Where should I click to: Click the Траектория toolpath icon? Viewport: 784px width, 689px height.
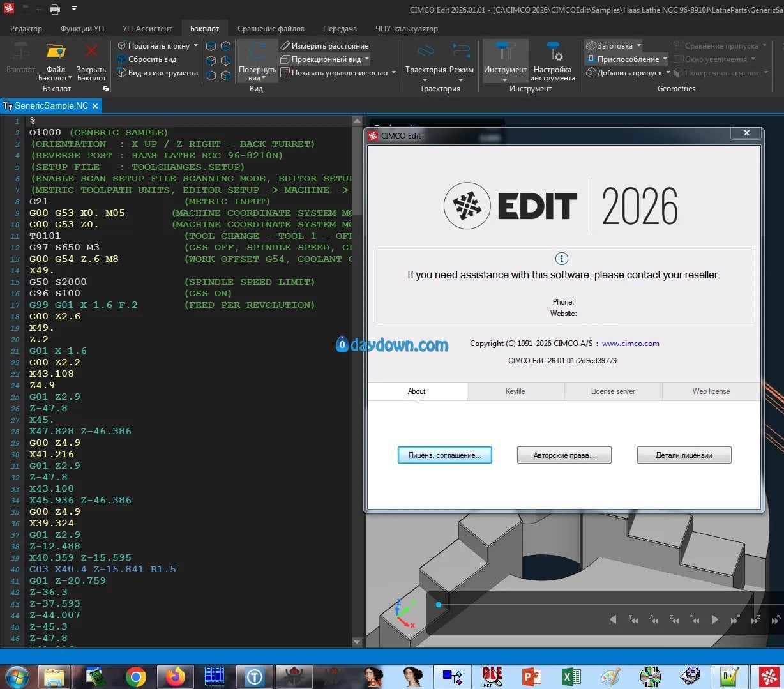[x=425, y=52]
